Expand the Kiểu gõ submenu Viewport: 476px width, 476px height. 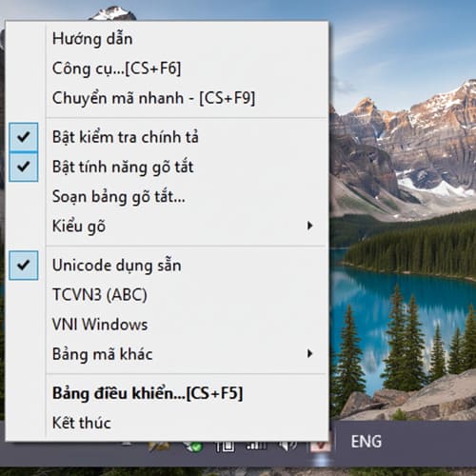point(168,226)
